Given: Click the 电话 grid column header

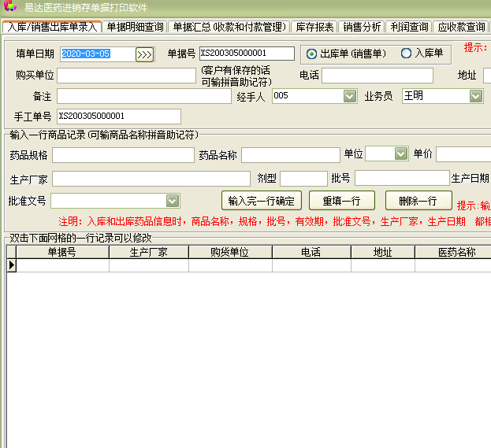Looking at the screenshot, I should [x=311, y=252].
